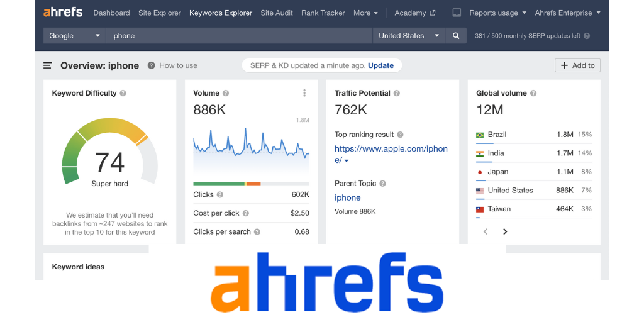
Task: Click the Keyword ideas heading
Action: point(78,267)
